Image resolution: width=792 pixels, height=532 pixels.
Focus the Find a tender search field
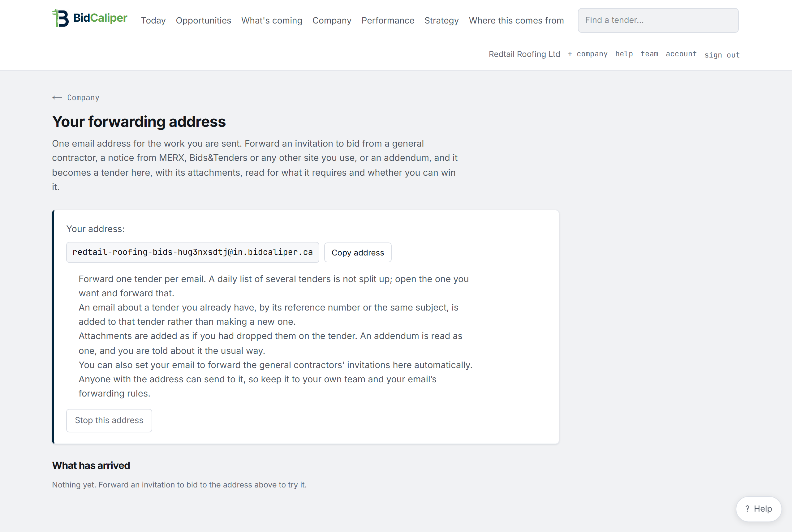(x=658, y=20)
